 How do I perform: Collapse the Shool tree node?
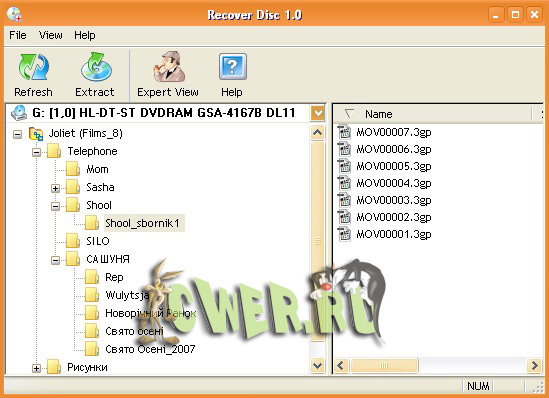pyautogui.click(x=55, y=206)
